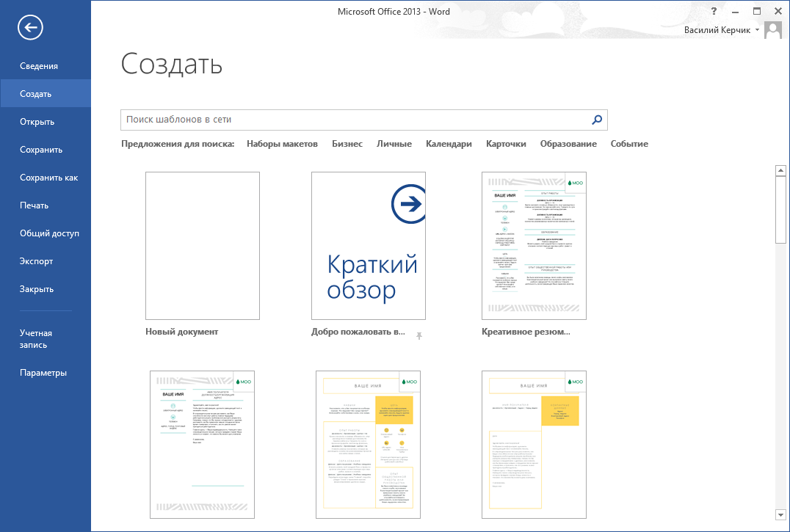Click the back arrow circle icon
The height and width of the screenshot is (532, 790).
tap(30, 27)
